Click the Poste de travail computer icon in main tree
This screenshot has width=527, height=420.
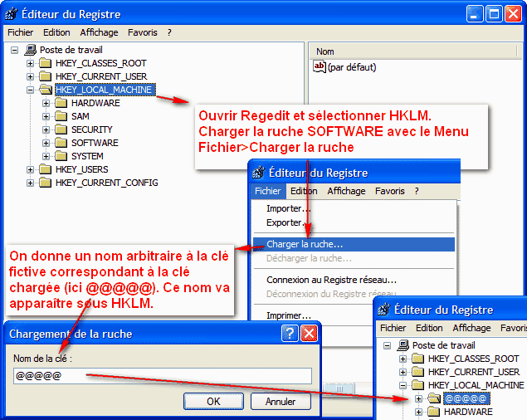point(30,50)
